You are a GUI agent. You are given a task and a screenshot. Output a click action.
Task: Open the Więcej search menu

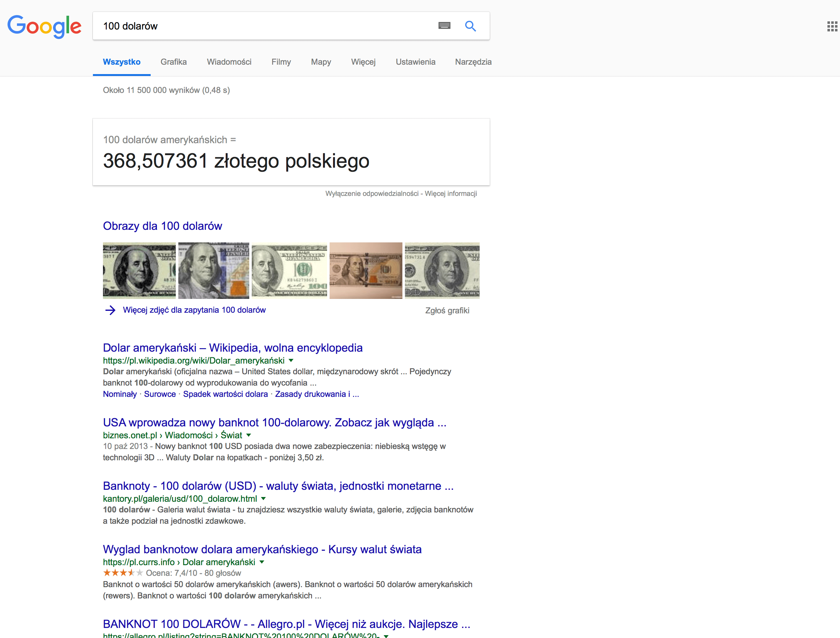(x=363, y=62)
